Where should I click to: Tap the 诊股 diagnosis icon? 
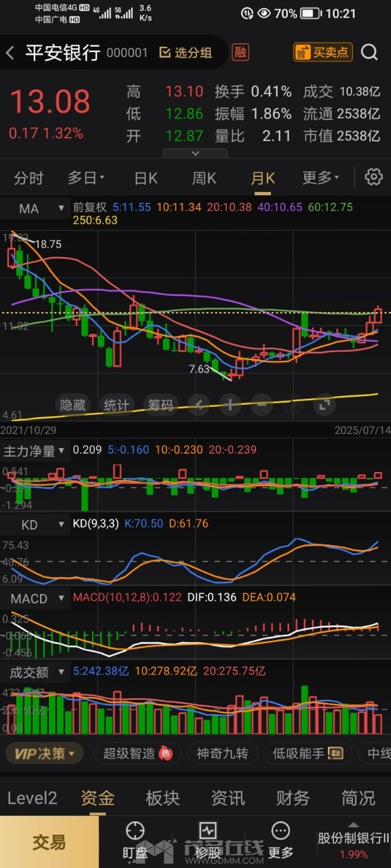(x=207, y=831)
